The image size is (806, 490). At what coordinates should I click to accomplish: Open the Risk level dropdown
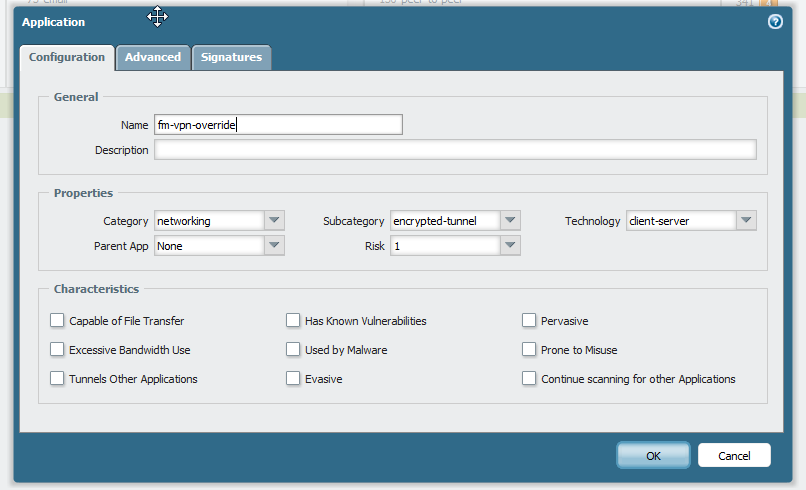[510, 246]
